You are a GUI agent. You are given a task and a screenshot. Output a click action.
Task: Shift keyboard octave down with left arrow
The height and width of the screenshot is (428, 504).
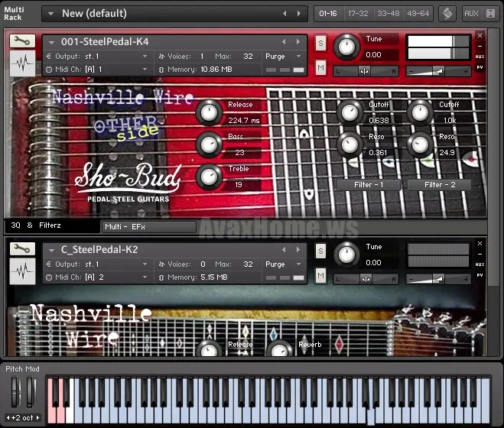(x=8, y=418)
